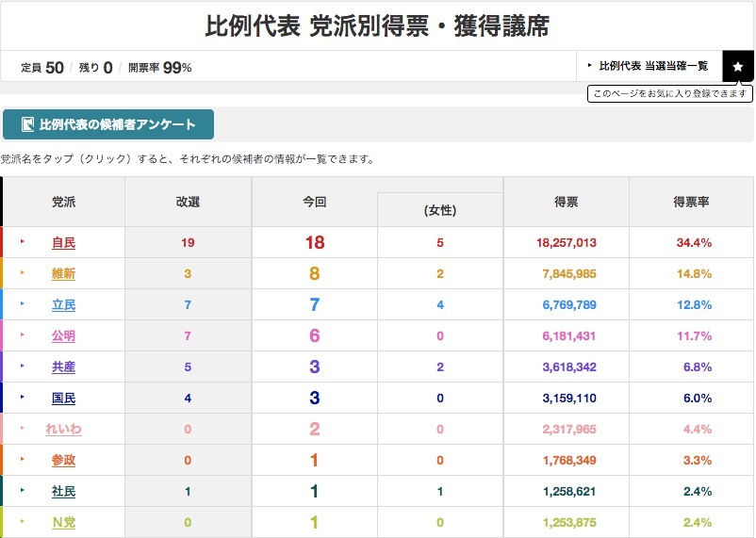Image resolution: width=756 pixels, height=538 pixels.
Task: Click the 12.8% vote share
Action: click(694, 304)
